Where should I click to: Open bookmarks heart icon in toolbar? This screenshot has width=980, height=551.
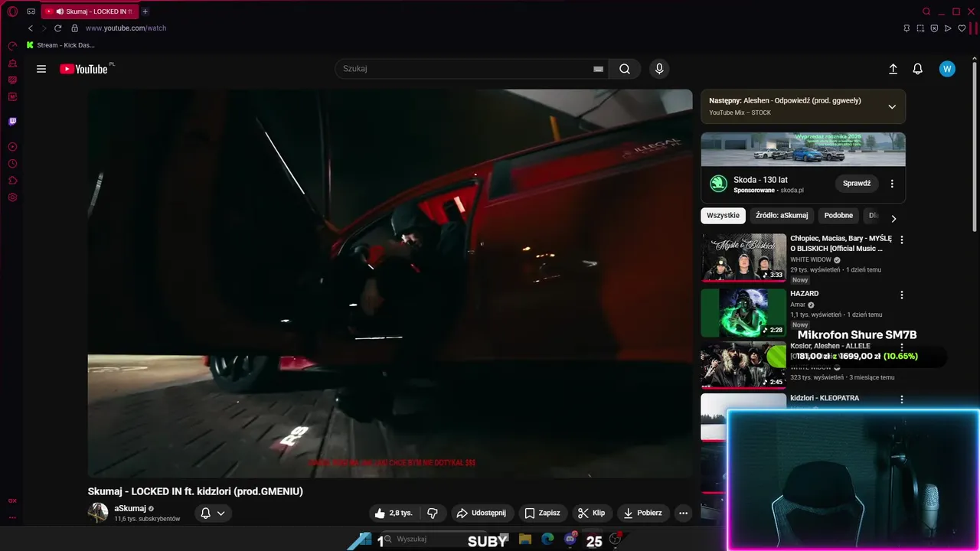point(962,28)
